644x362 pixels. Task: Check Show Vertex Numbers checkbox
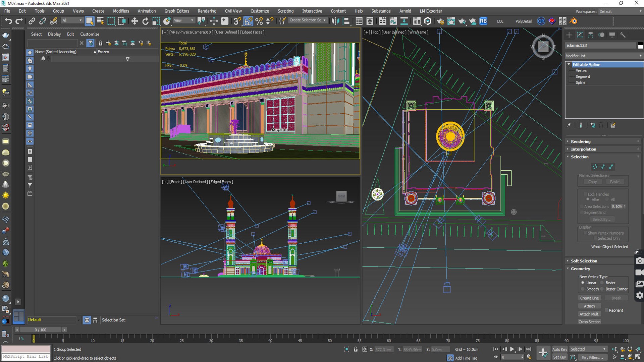pos(585,233)
